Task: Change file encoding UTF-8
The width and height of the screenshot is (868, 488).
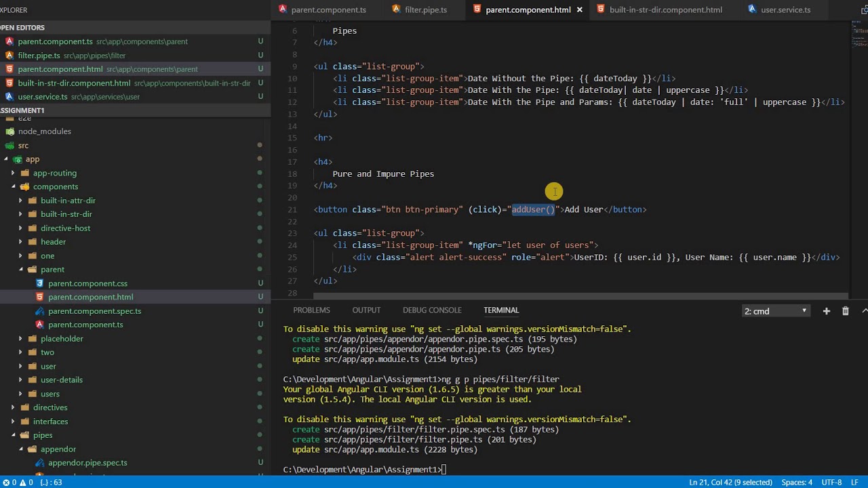Action: tap(831, 483)
